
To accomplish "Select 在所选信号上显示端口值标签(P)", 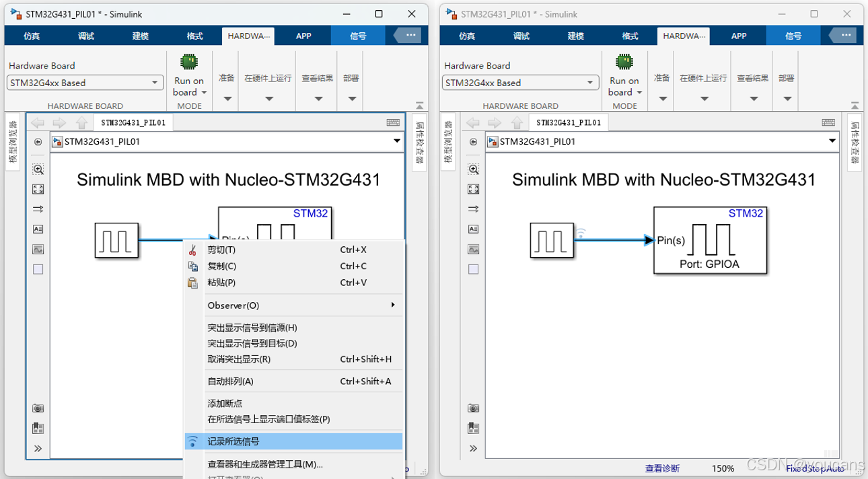I will point(294,419).
